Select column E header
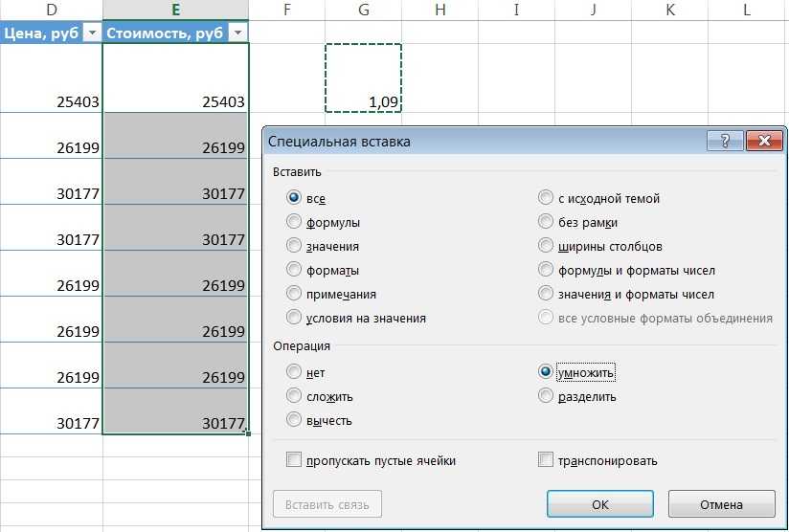 point(175,11)
